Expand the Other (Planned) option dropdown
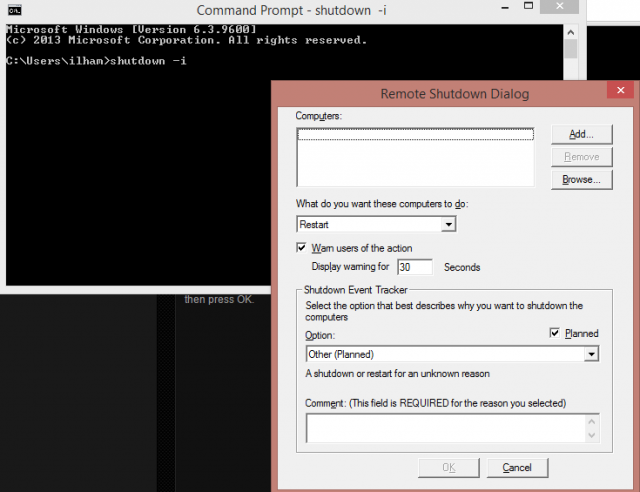The height and width of the screenshot is (492, 640). click(x=592, y=354)
